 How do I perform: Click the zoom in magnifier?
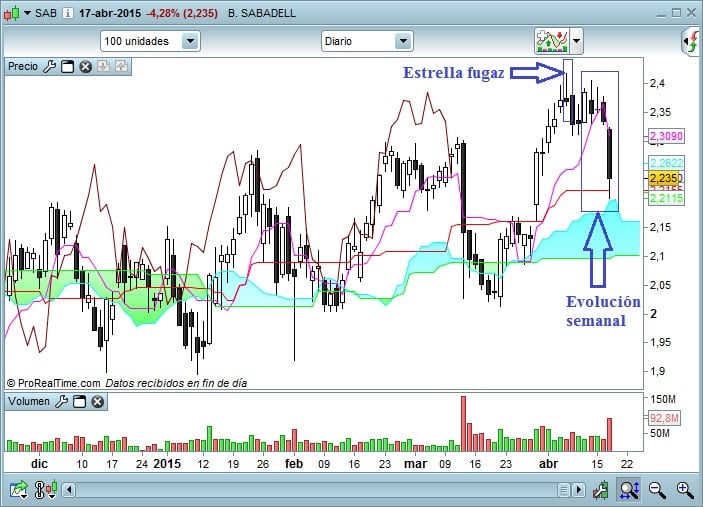[685, 490]
